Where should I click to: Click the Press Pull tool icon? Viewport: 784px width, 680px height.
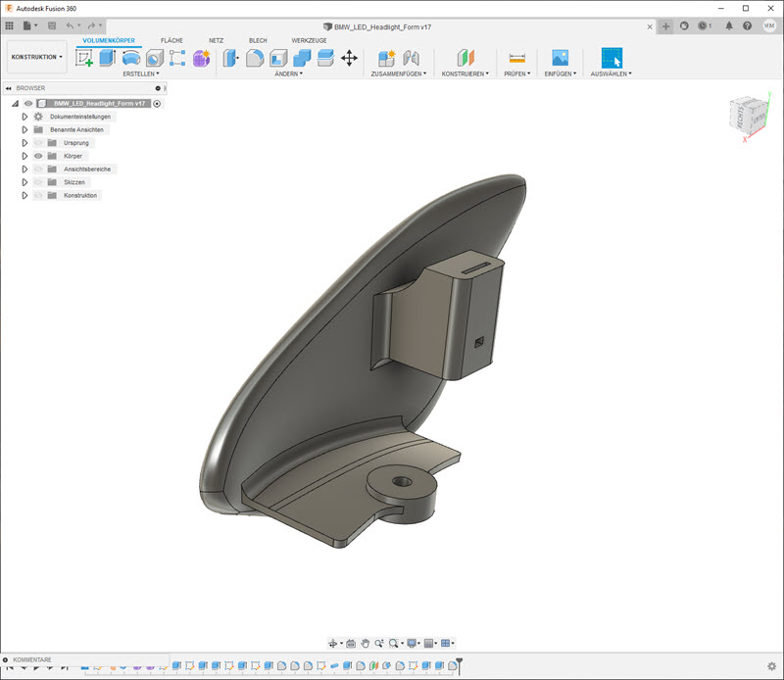point(231,58)
